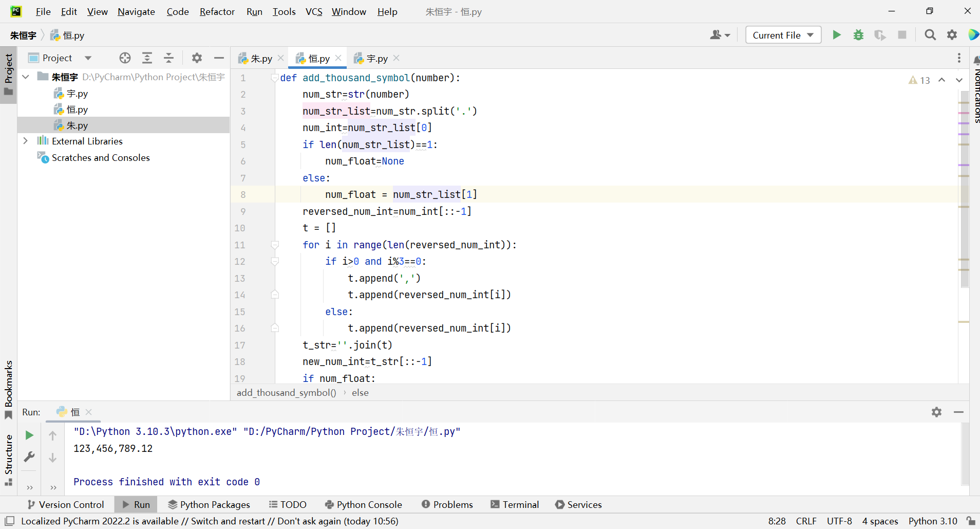Toggle the read-only lock icon in status bar
Image resolution: width=980 pixels, height=529 pixels.
pos(970,521)
